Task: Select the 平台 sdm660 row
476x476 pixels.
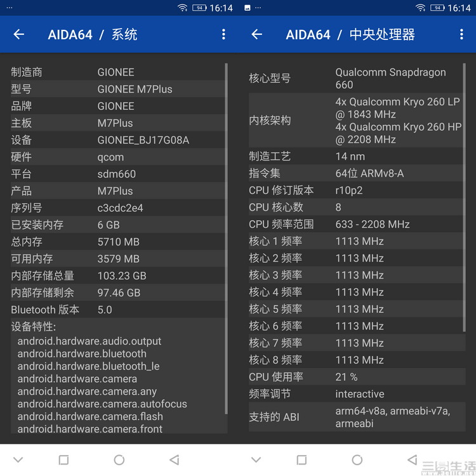Action: (118, 174)
